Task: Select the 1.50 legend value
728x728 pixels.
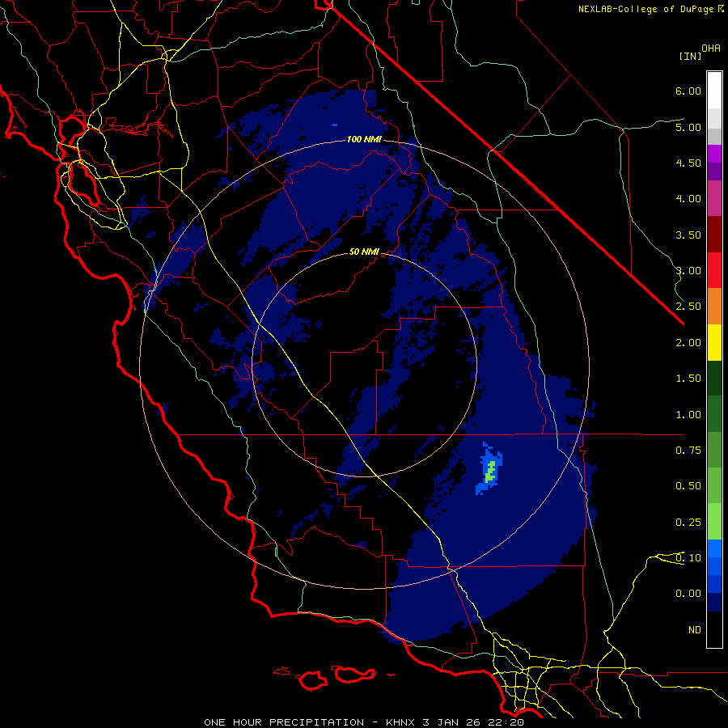Action: pos(688,379)
